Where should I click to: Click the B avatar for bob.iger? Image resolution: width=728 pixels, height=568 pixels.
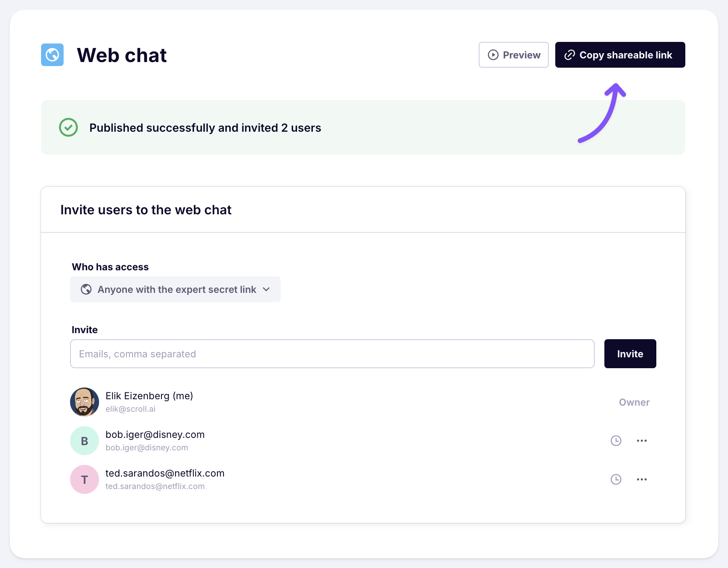85,441
